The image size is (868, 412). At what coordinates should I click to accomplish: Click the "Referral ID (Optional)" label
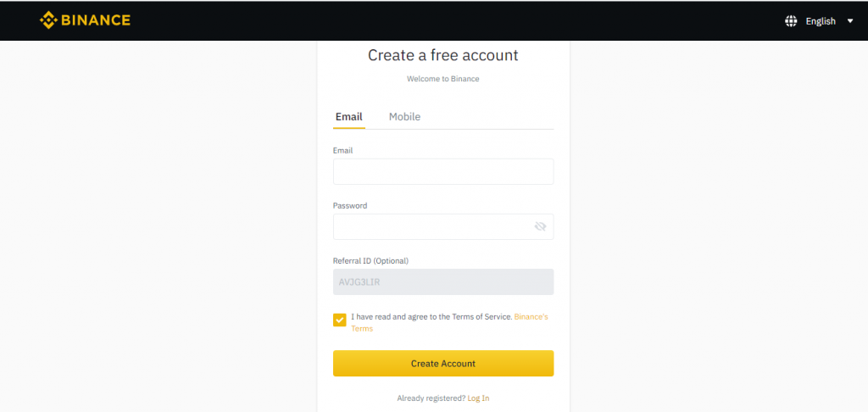pyautogui.click(x=370, y=260)
